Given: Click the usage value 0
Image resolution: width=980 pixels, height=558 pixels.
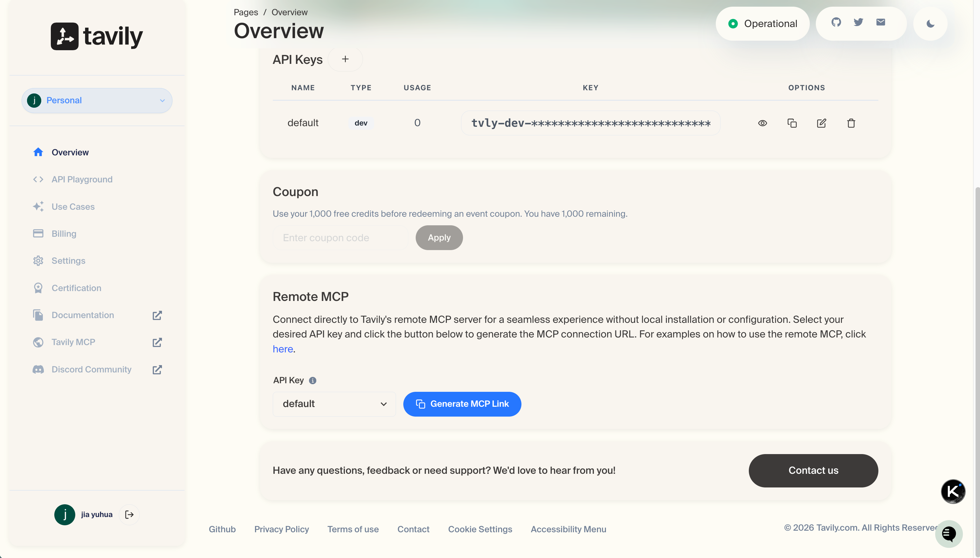Looking at the screenshot, I should [417, 123].
